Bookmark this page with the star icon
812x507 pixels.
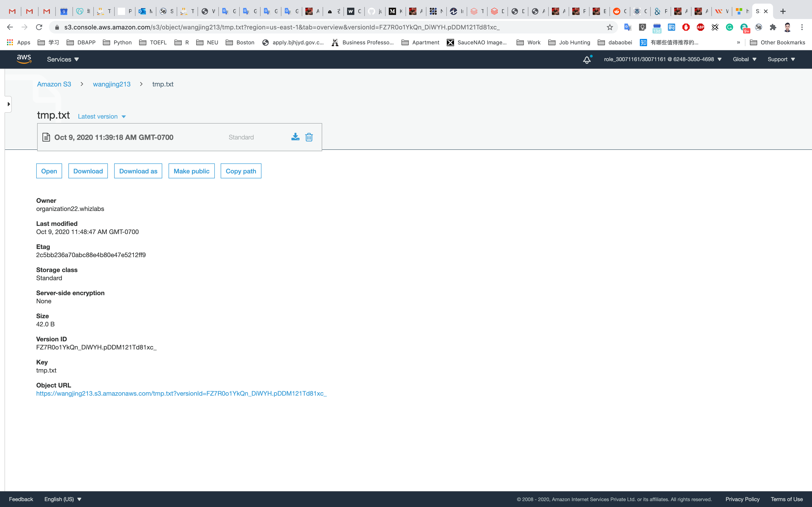click(x=610, y=27)
